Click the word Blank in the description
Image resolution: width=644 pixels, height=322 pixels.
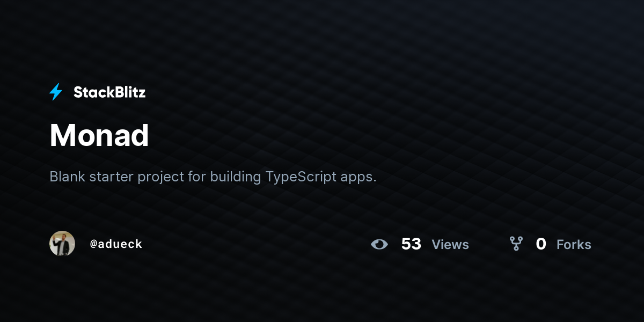point(67,177)
